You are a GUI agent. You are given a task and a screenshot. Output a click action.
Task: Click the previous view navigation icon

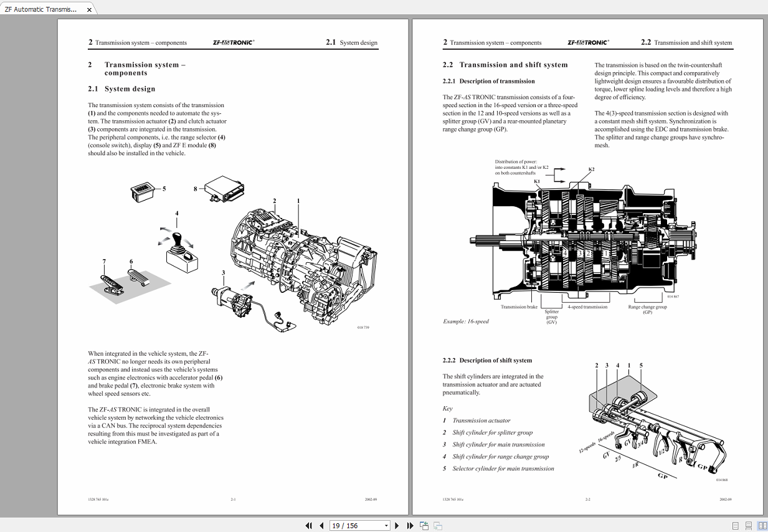(x=424, y=526)
